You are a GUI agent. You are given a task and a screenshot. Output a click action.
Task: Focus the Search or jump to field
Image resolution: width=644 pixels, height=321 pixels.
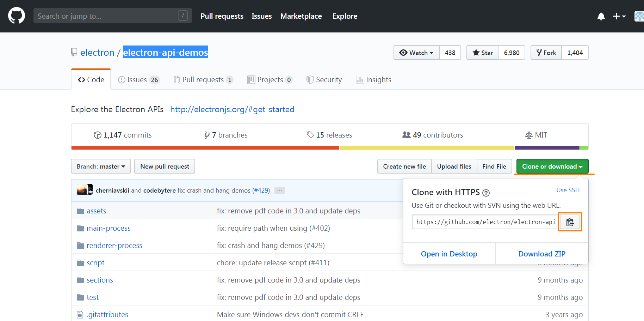112,16
